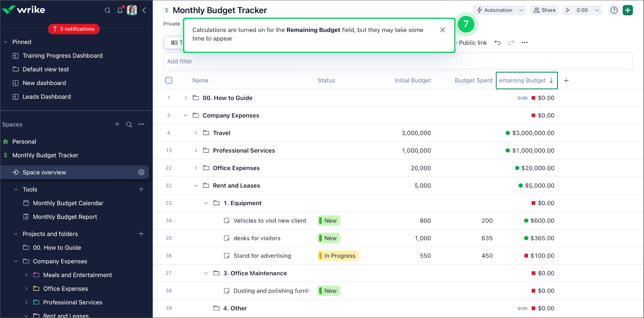Open the notifications bell icon

tap(120, 10)
